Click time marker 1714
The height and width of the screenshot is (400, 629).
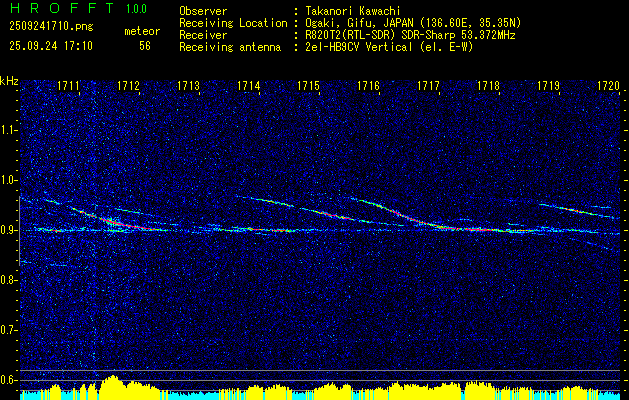click(x=249, y=85)
